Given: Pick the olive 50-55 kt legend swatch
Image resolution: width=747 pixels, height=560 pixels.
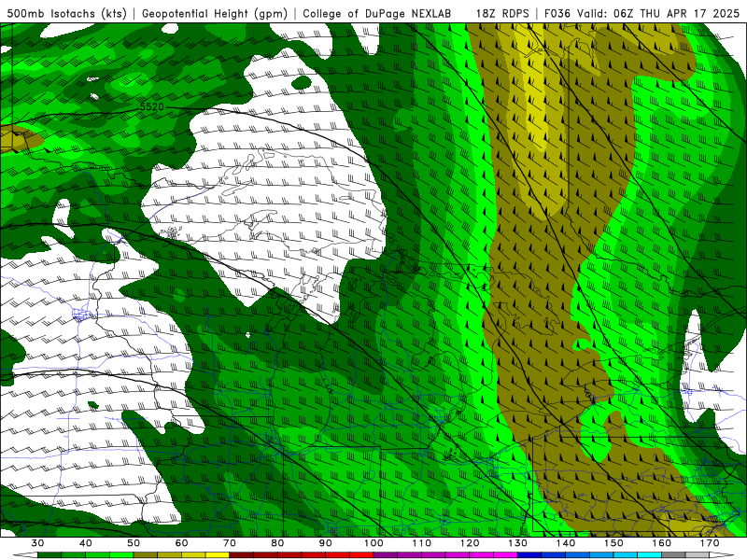Looking at the screenshot, I should [x=146, y=555].
